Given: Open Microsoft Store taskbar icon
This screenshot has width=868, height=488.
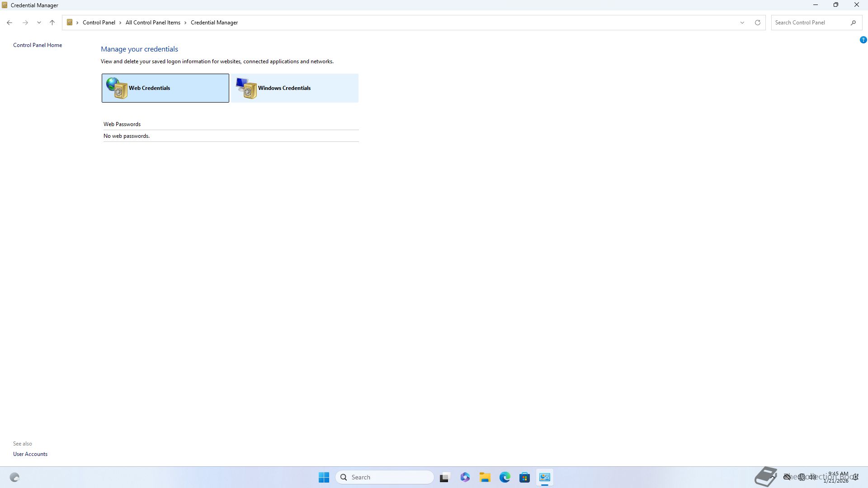Looking at the screenshot, I should (x=524, y=477).
